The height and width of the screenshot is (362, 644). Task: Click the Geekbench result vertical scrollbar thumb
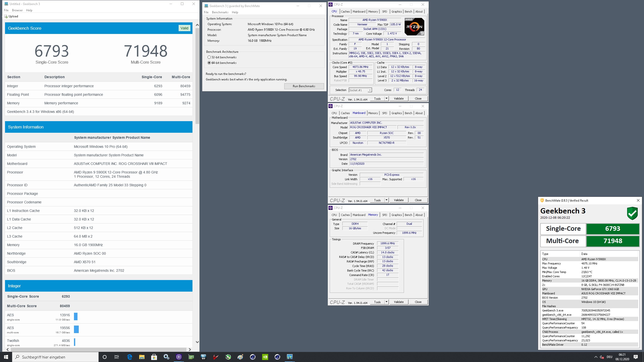pyautogui.click(x=197, y=76)
